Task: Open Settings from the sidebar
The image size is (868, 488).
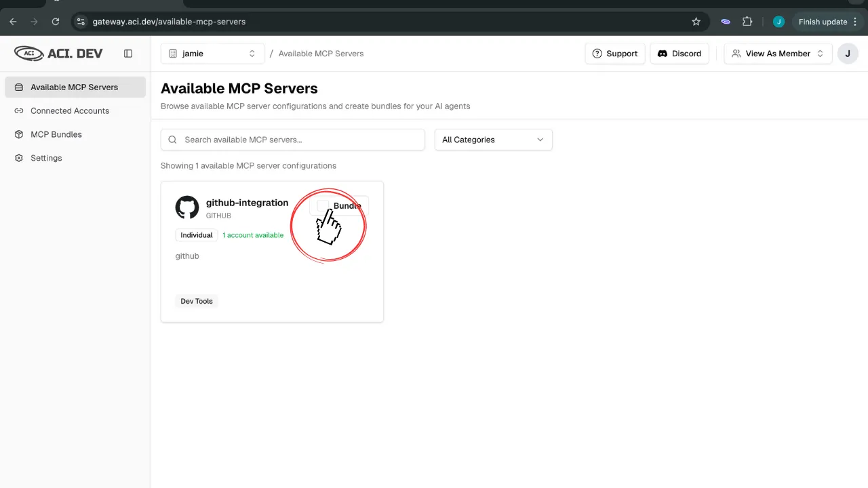Action: click(x=75, y=158)
